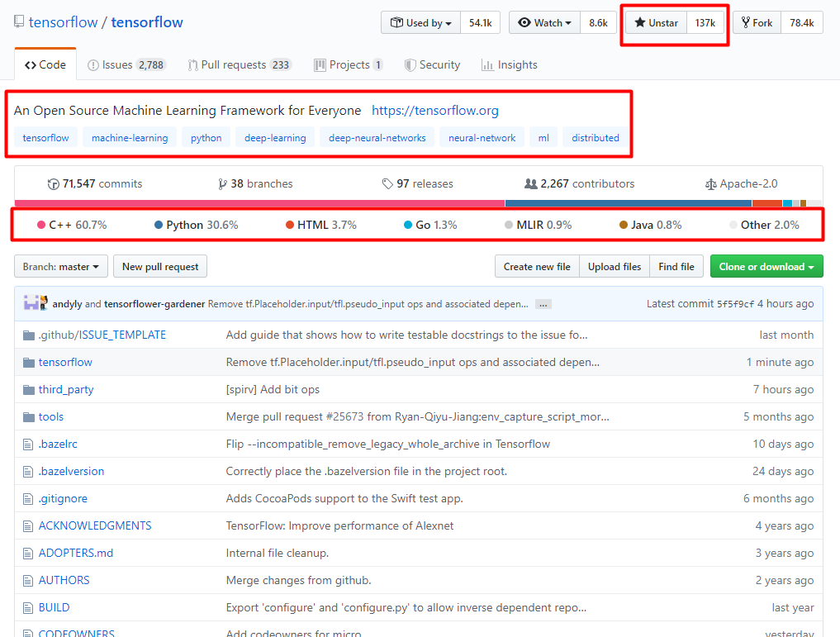
Task: Open 71,547 commits history
Action: click(95, 183)
